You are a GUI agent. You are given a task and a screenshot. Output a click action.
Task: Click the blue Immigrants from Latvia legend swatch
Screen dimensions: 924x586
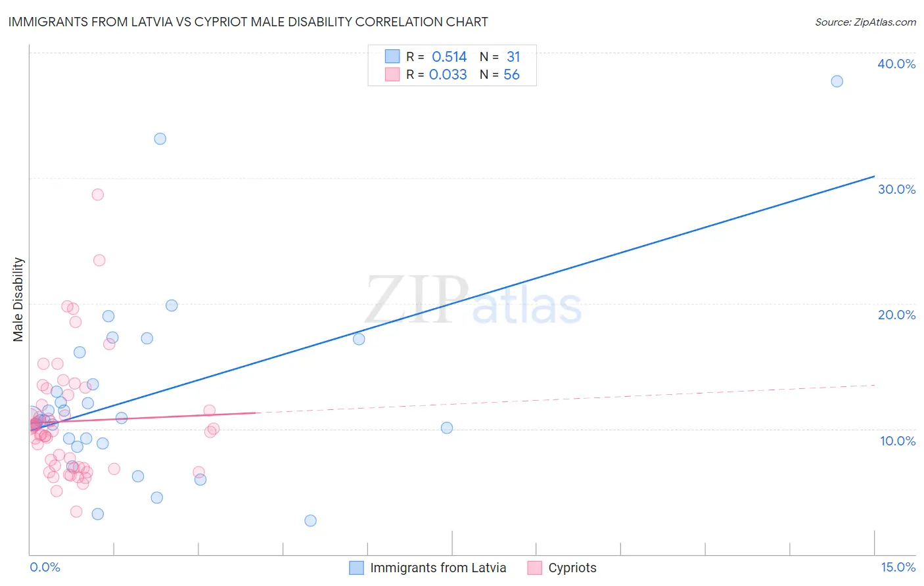click(356, 568)
